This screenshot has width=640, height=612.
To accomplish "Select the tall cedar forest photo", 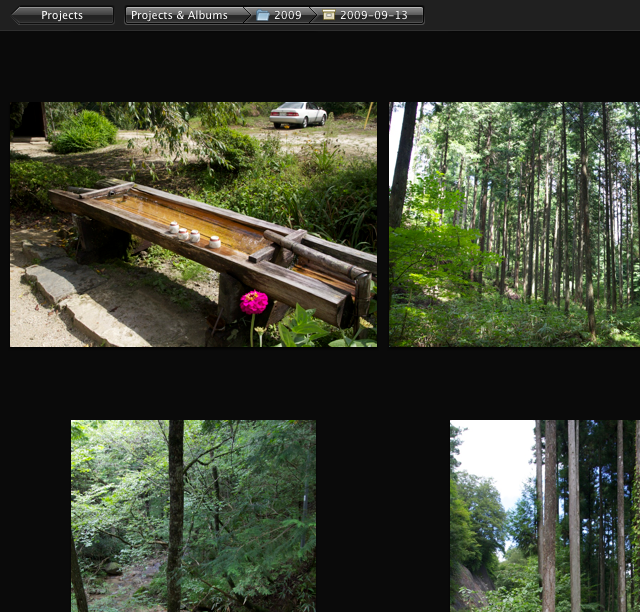I will point(514,224).
